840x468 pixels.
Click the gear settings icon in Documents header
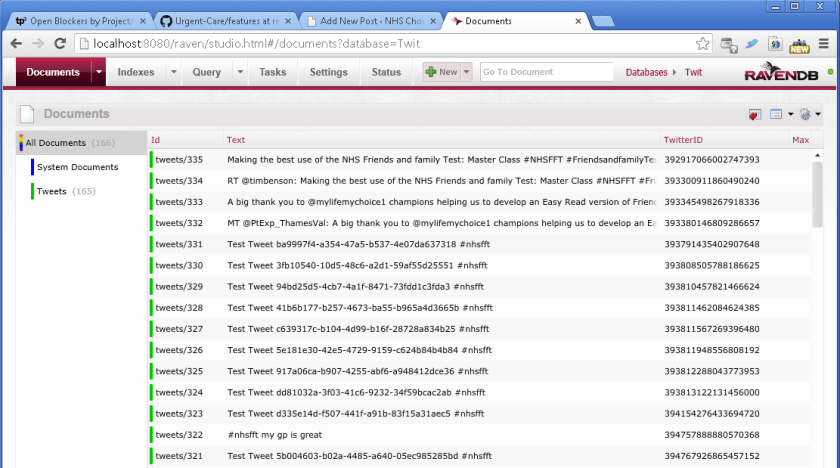pos(805,114)
